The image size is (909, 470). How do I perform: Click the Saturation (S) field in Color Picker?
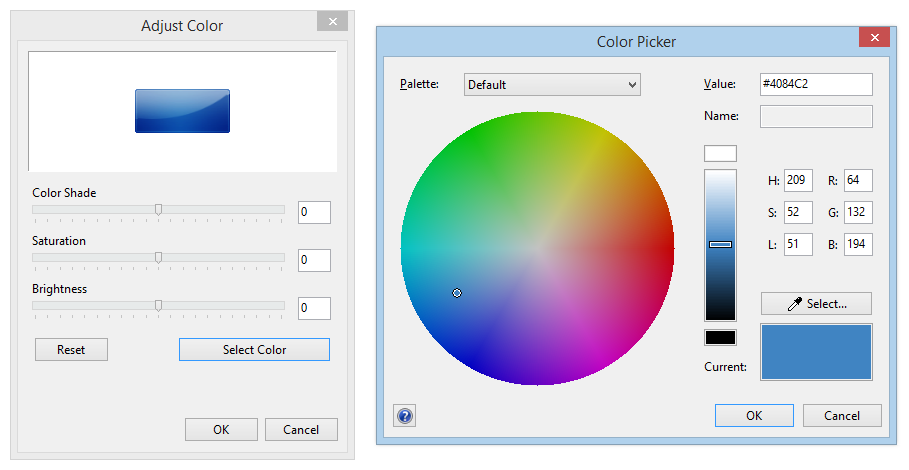798,213
